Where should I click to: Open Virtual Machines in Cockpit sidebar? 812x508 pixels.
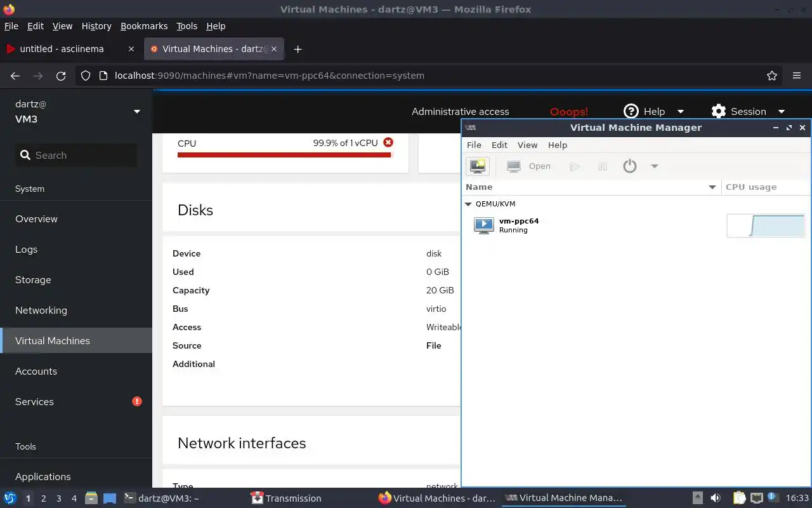click(x=76, y=340)
